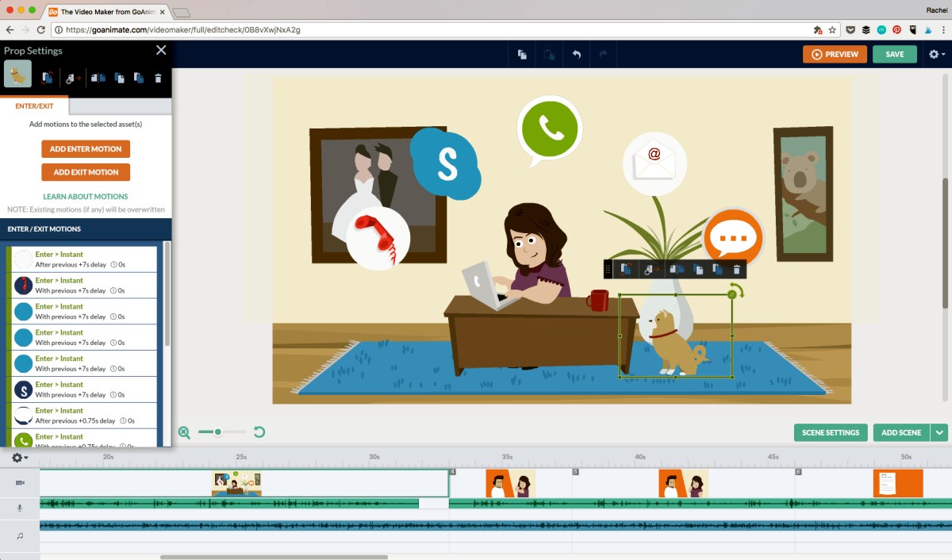Open the LEARN ABOUT MOTIONS link
This screenshot has width=952, height=560.
point(85,196)
